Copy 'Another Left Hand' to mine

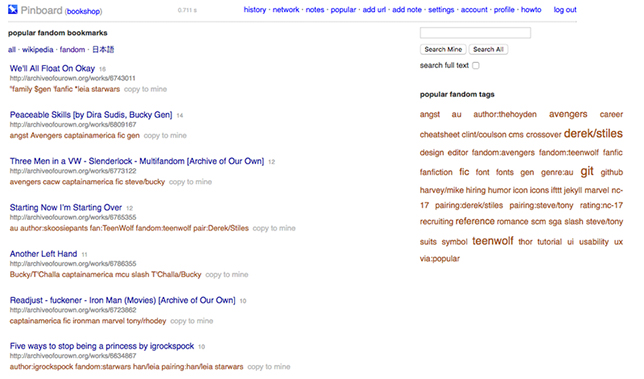coord(227,275)
